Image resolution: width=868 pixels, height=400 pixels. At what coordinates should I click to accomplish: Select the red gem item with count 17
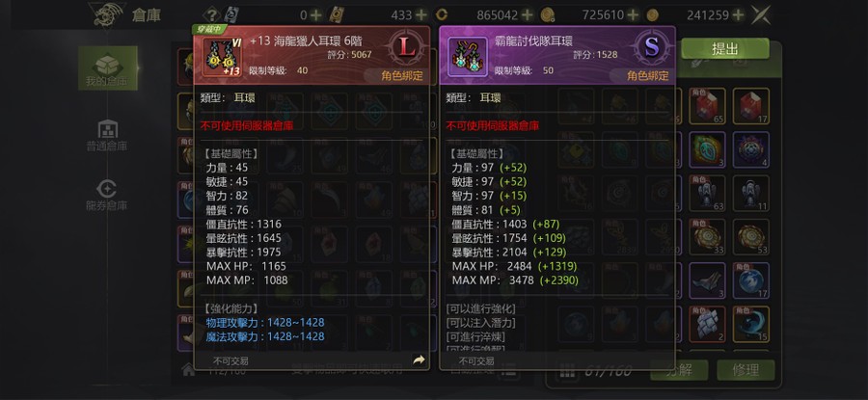[750, 106]
